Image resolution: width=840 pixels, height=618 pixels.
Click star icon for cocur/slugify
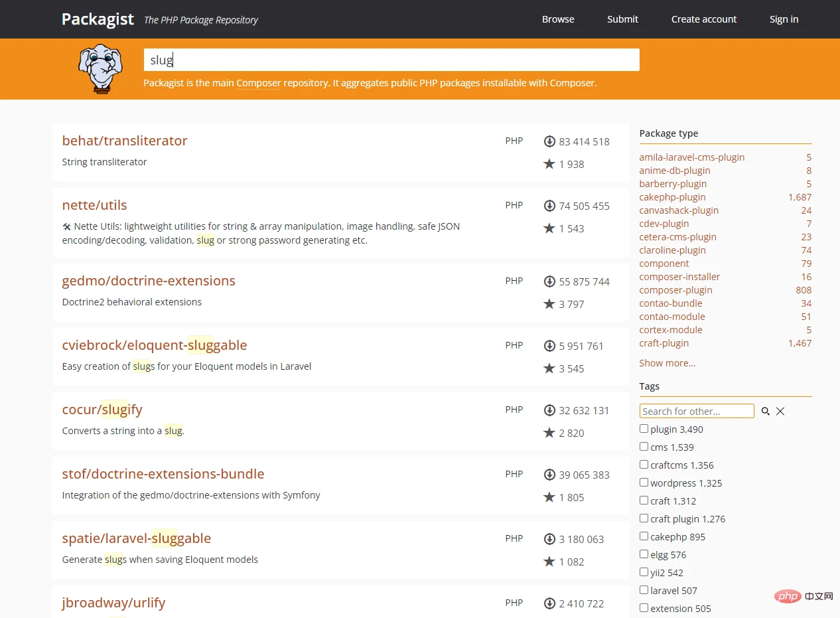[x=549, y=433]
